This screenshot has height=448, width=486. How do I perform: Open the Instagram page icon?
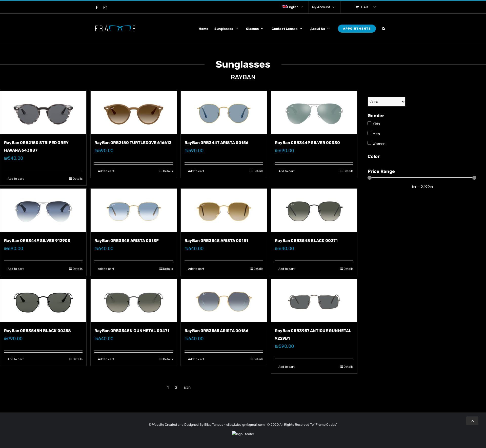coord(105,8)
